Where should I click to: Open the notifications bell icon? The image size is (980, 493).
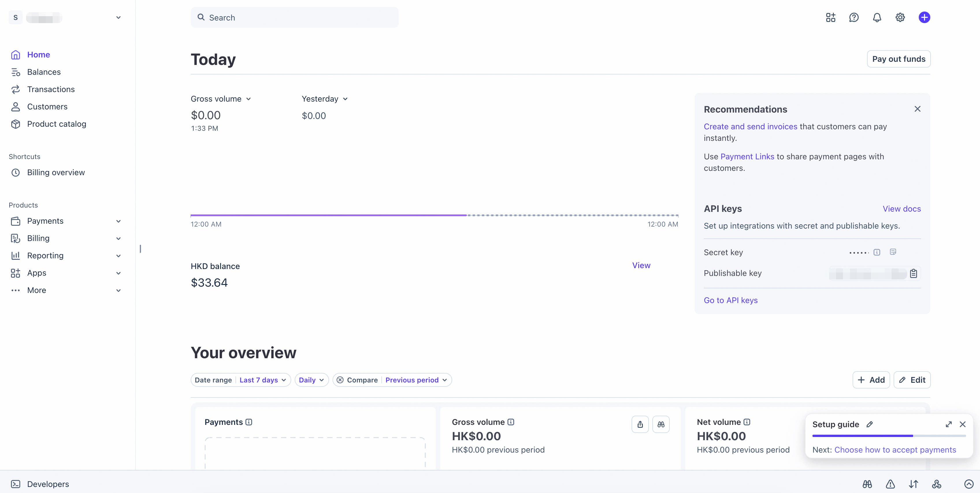point(877,18)
